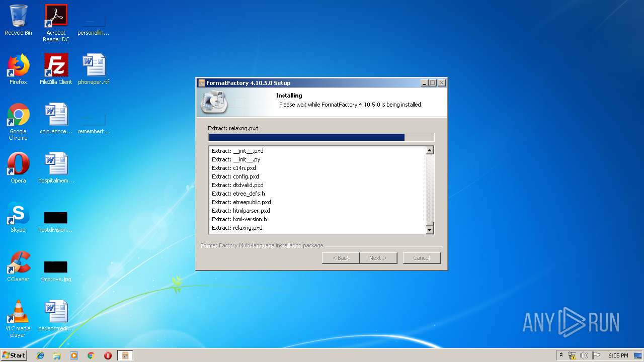Screen dimensions: 644x362
Task: Click the FormatFactory installer header logo
Action: tap(214, 102)
